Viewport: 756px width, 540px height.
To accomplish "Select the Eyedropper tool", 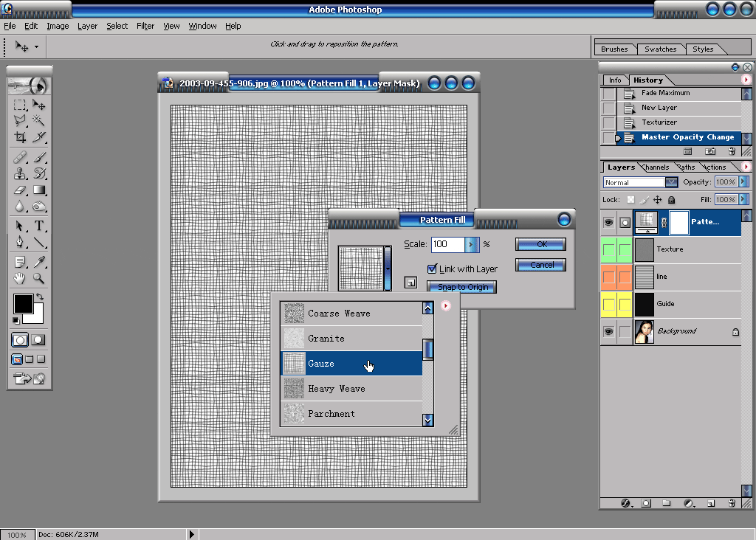I will (x=38, y=262).
